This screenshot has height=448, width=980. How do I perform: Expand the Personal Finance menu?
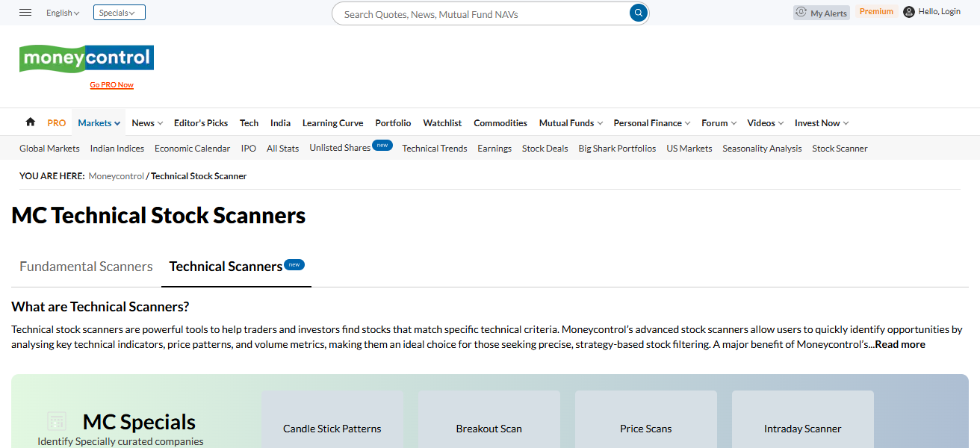pyautogui.click(x=651, y=123)
